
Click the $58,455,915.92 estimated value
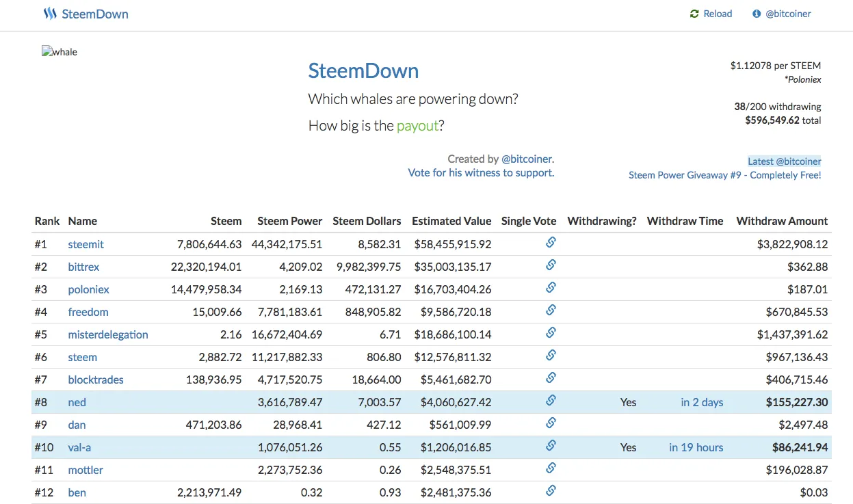point(453,244)
